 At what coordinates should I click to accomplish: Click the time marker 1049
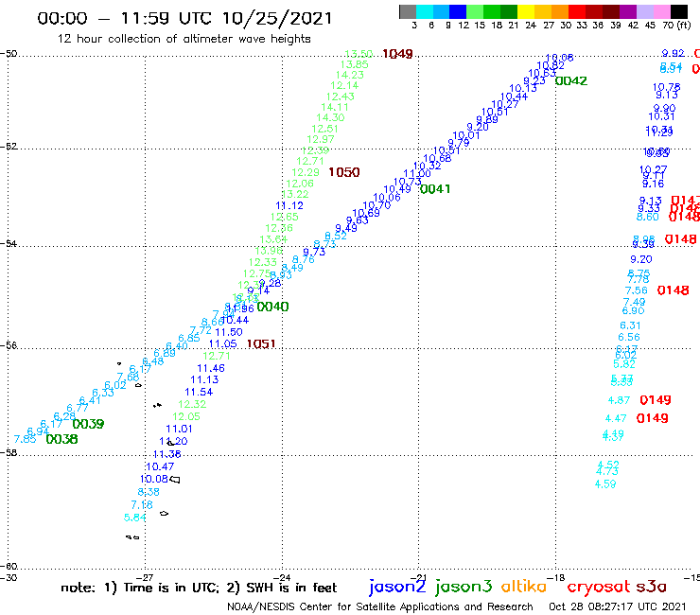397,54
